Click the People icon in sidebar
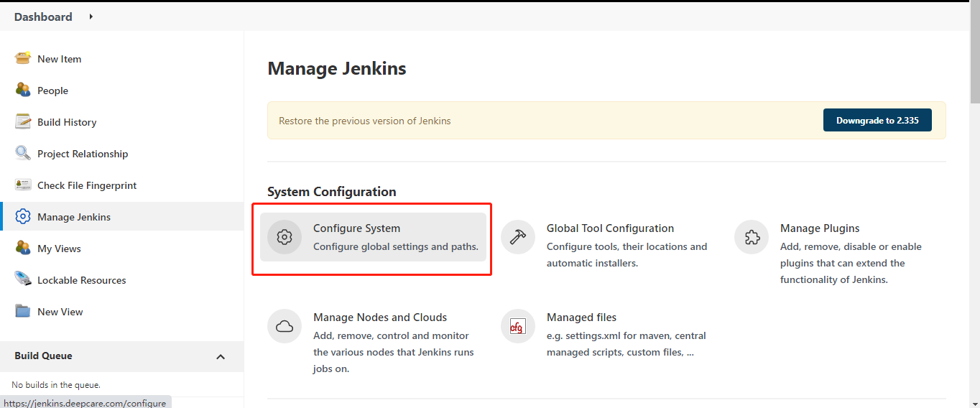980x408 pixels. [x=23, y=90]
